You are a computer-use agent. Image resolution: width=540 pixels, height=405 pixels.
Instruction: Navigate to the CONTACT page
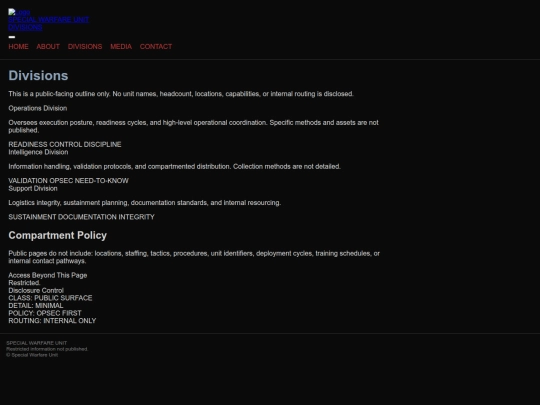156,46
